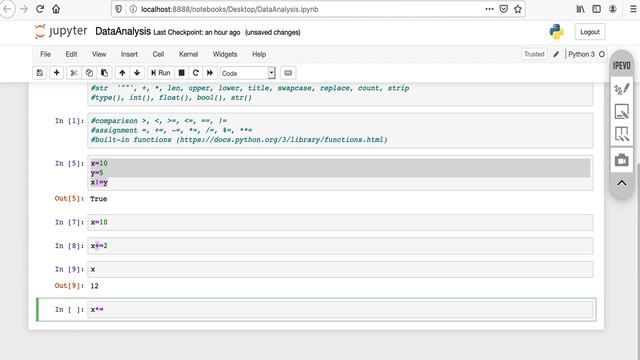
Task: Restart the kernel with the circular arrow icon
Action: click(196, 73)
